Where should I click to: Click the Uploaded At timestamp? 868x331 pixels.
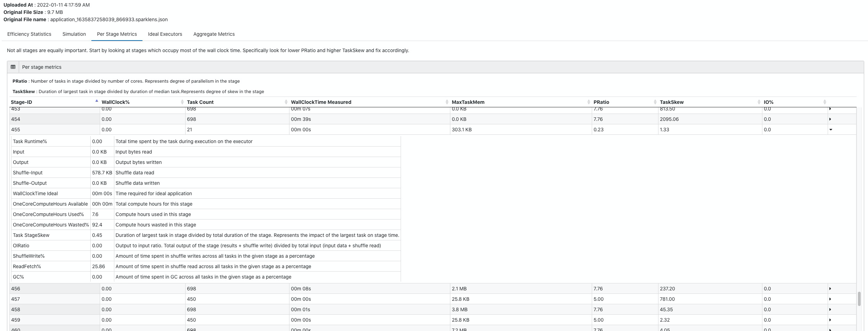[63, 5]
